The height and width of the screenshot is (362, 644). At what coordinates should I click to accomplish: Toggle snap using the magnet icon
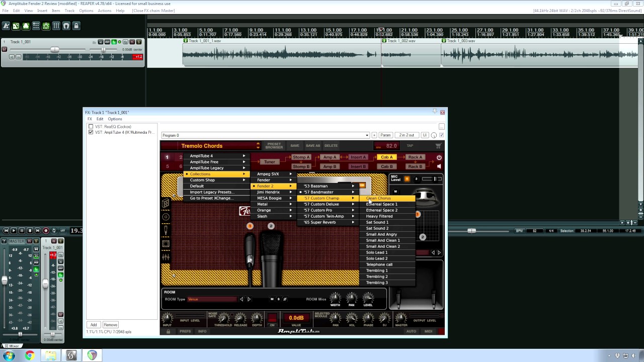[66, 26]
